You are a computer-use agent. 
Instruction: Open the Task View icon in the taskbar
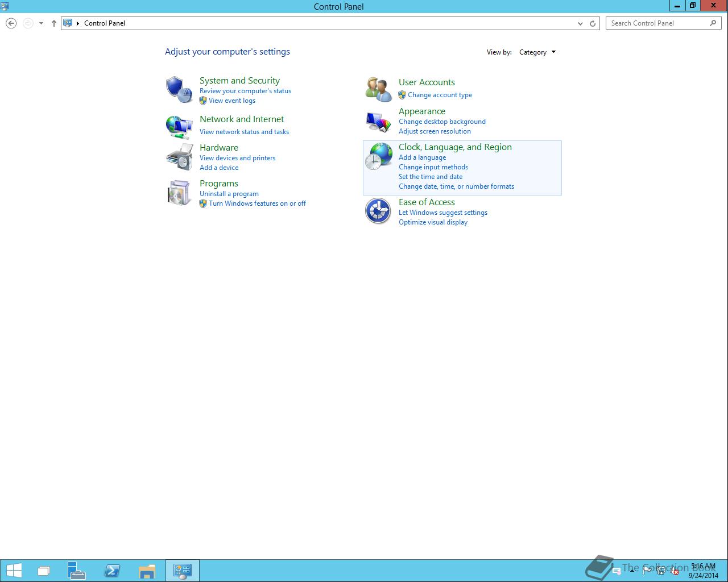tap(44, 571)
